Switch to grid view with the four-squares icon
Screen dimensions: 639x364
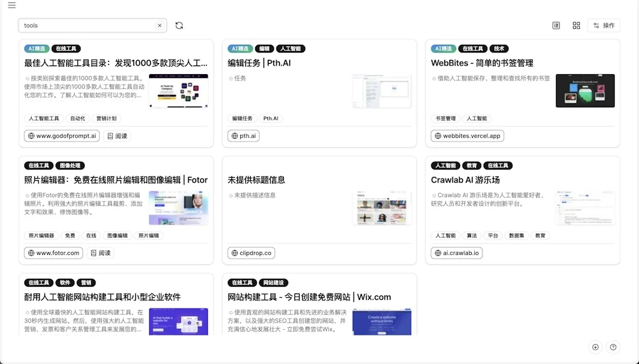point(576,25)
